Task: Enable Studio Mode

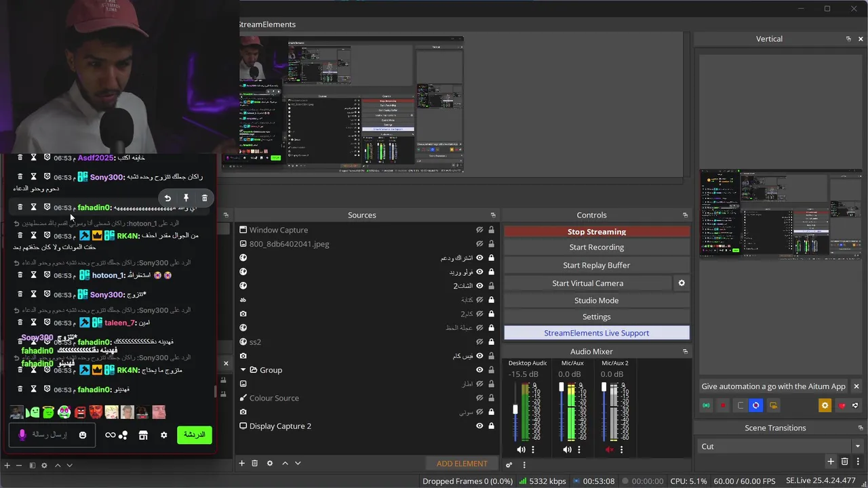Action: pyautogui.click(x=597, y=300)
